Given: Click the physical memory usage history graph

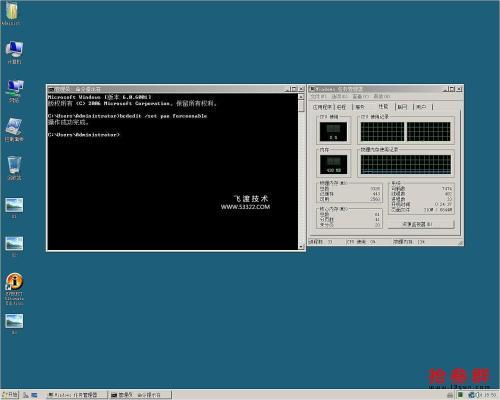Looking at the screenshot, I should click(x=406, y=164).
